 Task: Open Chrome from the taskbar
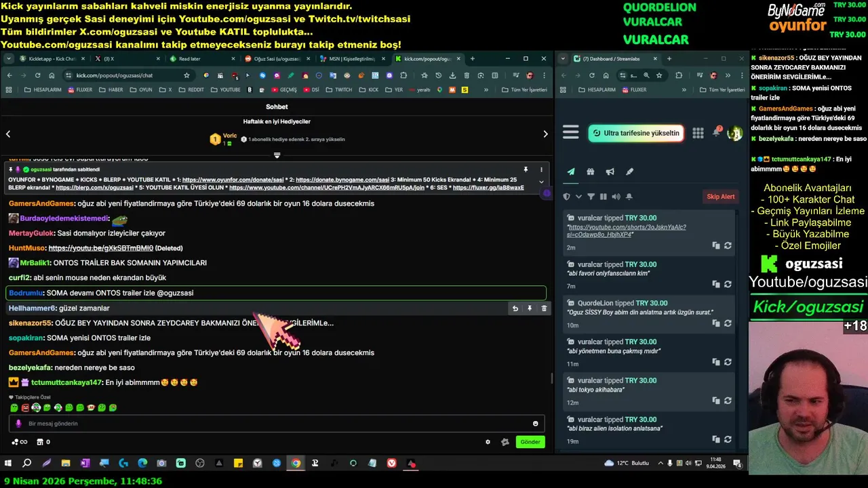[296, 464]
